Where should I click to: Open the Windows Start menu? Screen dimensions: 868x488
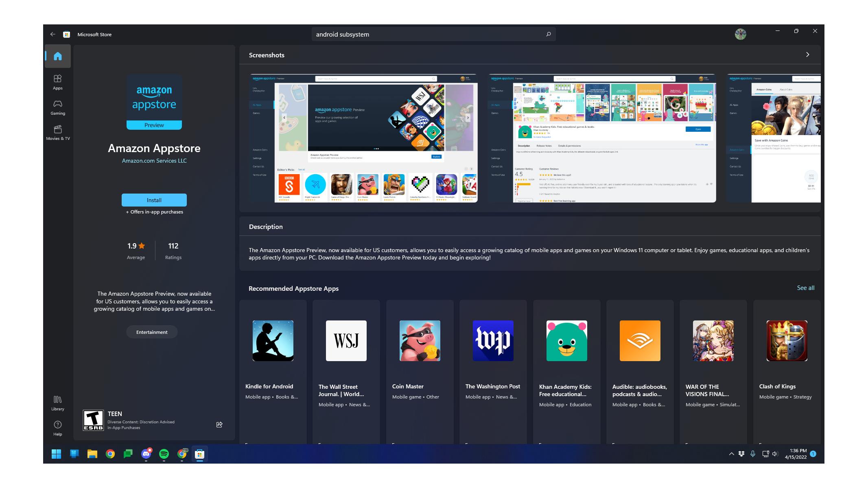(56, 454)
